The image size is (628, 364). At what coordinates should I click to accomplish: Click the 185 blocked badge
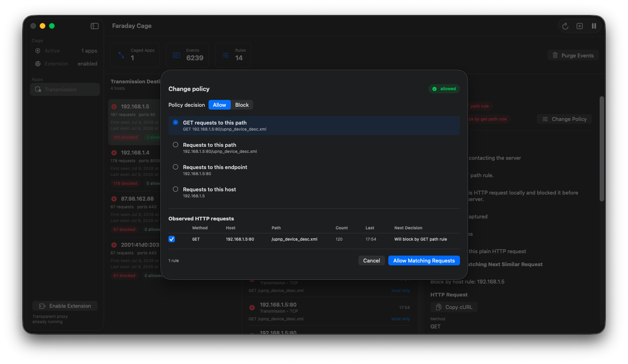[x=126, y=138]
